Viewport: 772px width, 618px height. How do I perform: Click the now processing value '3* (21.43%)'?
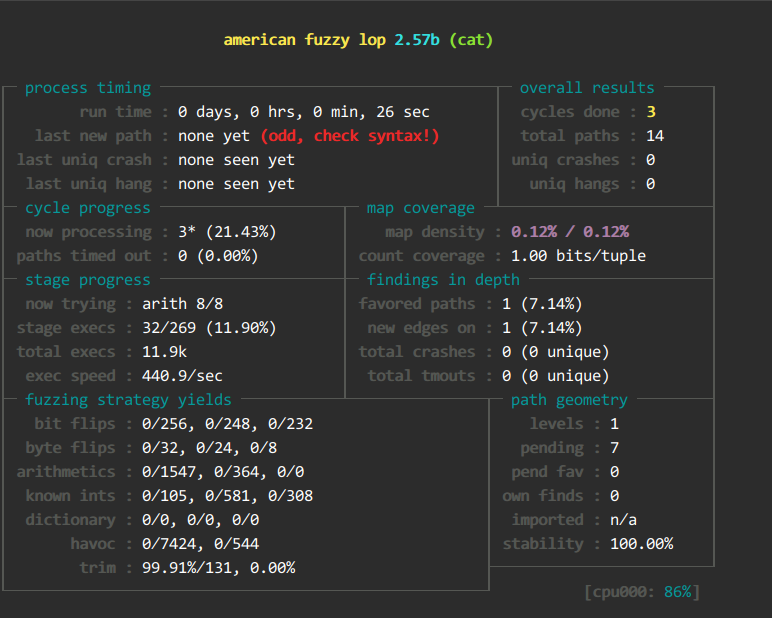[227, 232]
